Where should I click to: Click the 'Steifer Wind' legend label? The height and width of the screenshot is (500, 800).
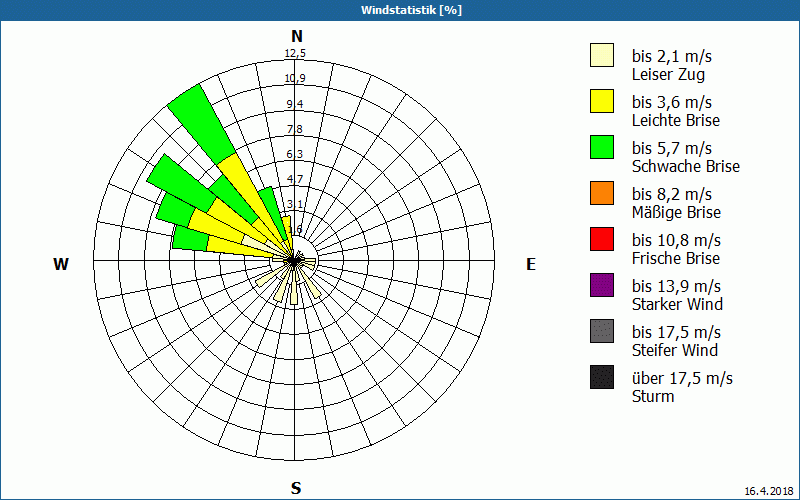(675, 350)
